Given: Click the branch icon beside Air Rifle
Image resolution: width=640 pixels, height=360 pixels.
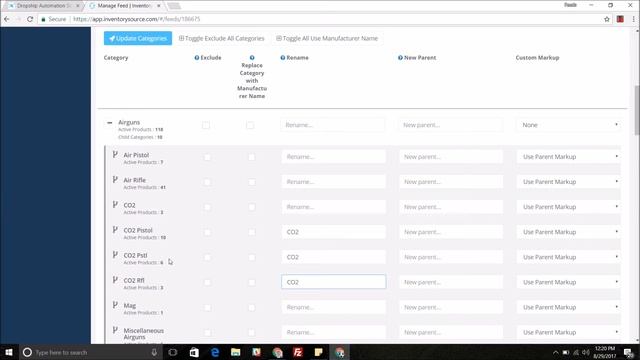Looking at the screenshot, I should pyautogui.click(x=115, y=180).
